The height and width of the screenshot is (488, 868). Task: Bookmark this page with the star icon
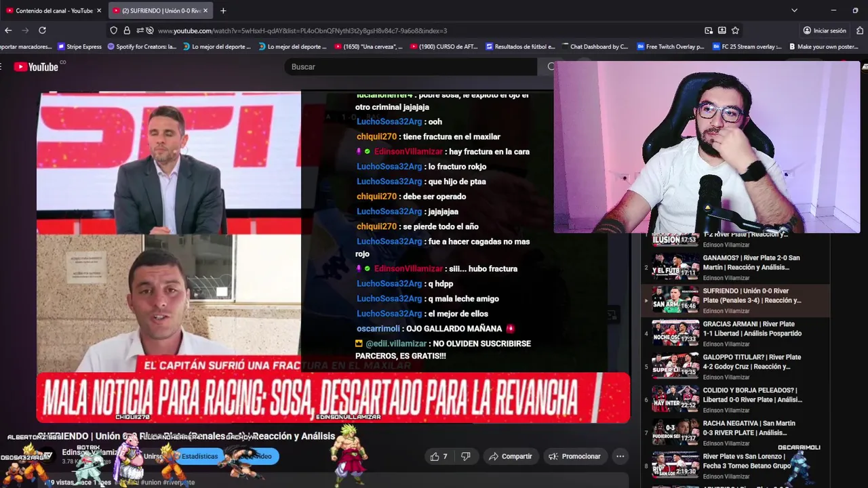pos(735,30)
